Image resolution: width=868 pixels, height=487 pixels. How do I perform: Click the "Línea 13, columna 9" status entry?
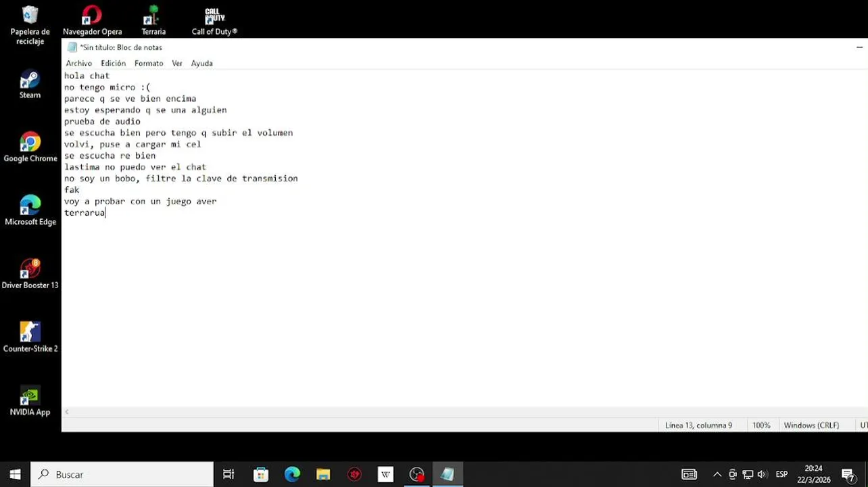click(x=698, y=425)
